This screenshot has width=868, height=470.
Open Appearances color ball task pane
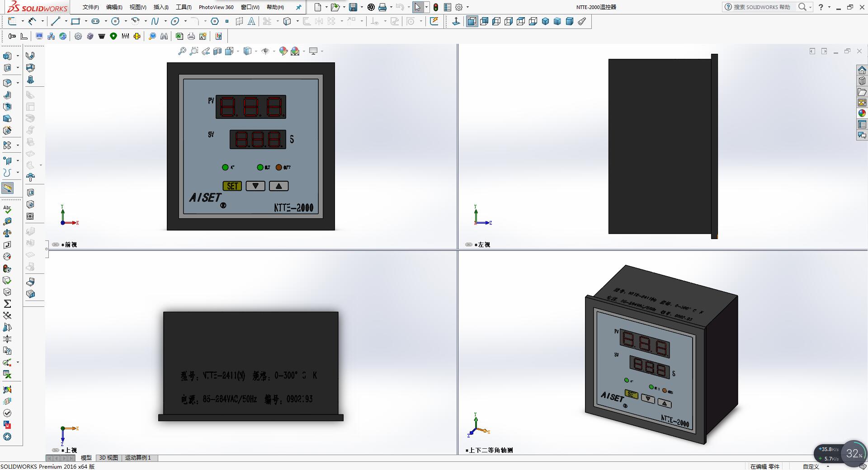tap(862, 113)
